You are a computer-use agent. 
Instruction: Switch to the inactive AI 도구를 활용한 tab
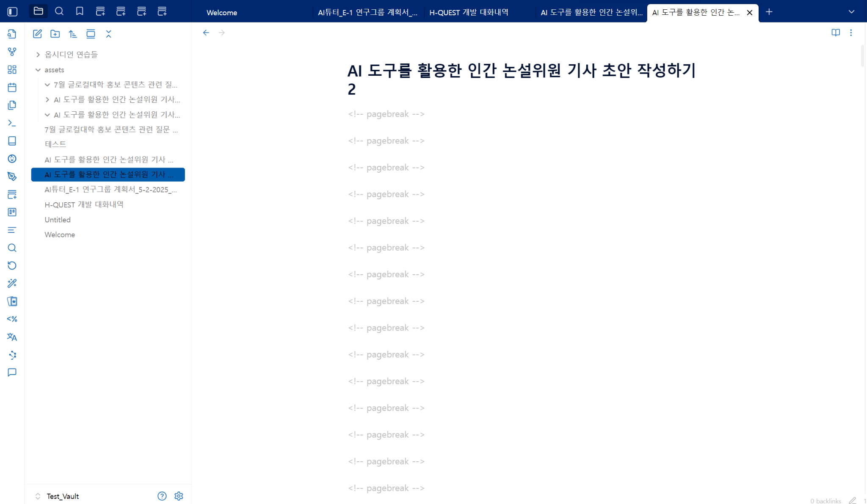pyautogui.click(x=591, y=13)
